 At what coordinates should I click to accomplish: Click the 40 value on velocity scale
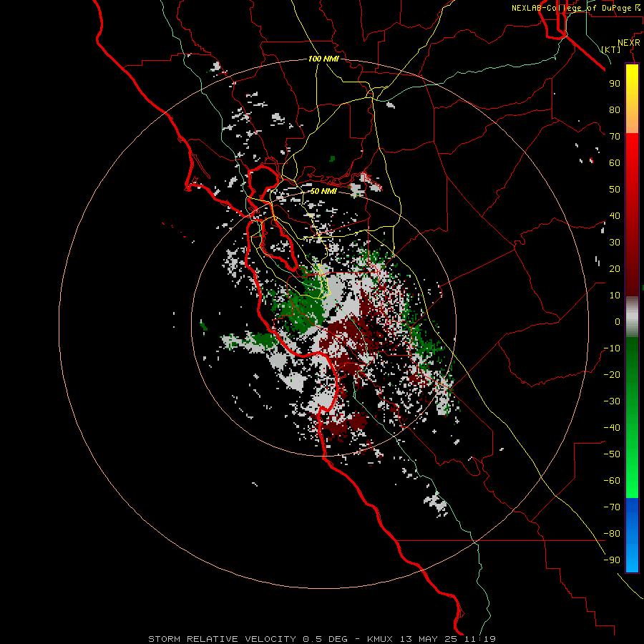point(615,215)
